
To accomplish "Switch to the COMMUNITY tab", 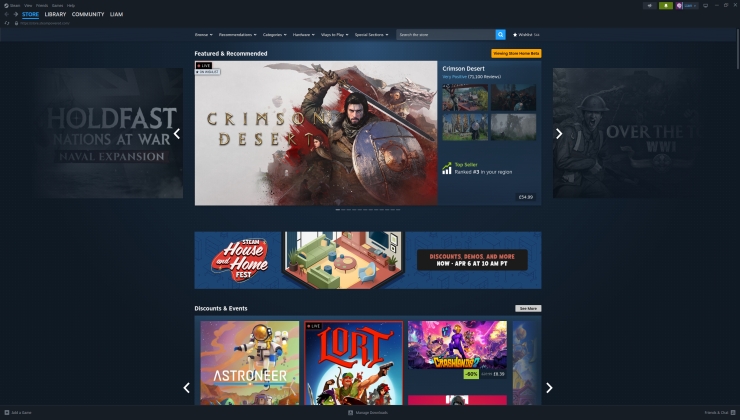I will coord(88,14).
